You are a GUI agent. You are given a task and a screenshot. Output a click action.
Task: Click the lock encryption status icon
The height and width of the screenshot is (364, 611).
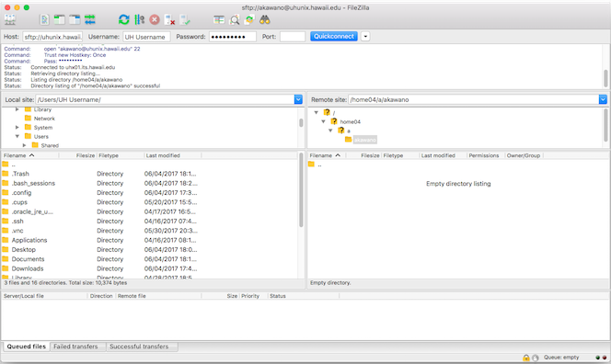526,358
